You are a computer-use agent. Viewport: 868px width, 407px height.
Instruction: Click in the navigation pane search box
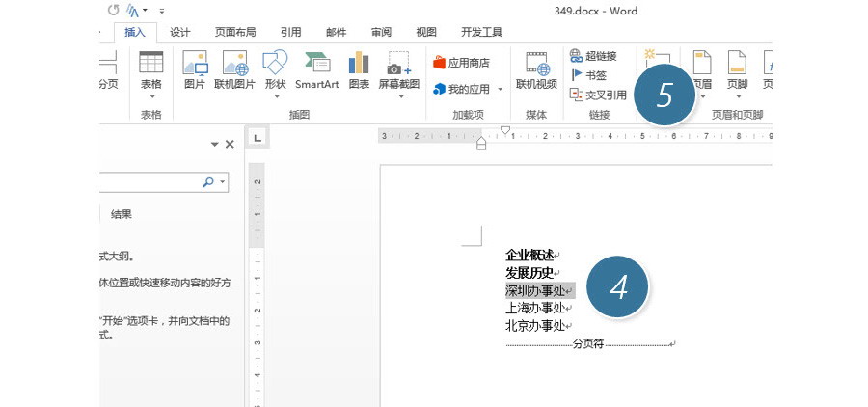point(149,181)
